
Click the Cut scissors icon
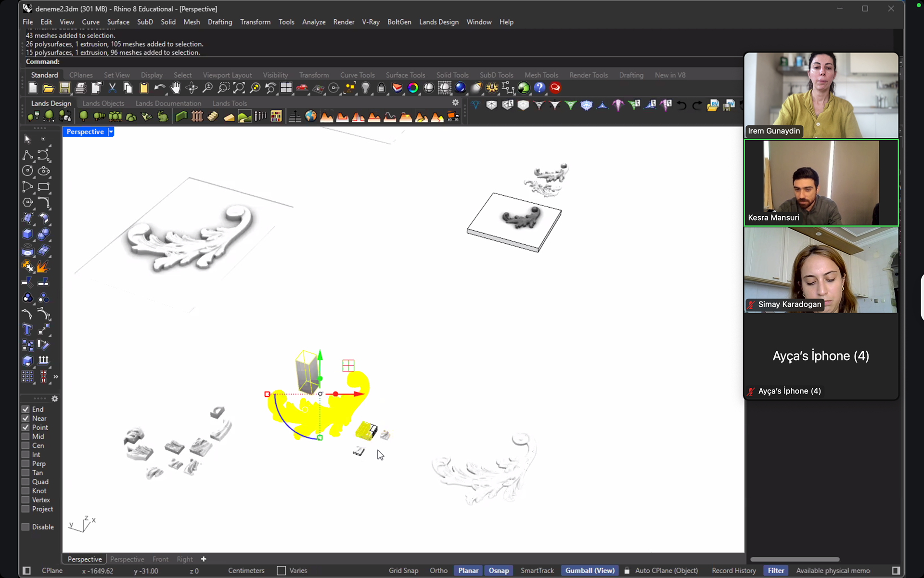(x=112, y=88)
